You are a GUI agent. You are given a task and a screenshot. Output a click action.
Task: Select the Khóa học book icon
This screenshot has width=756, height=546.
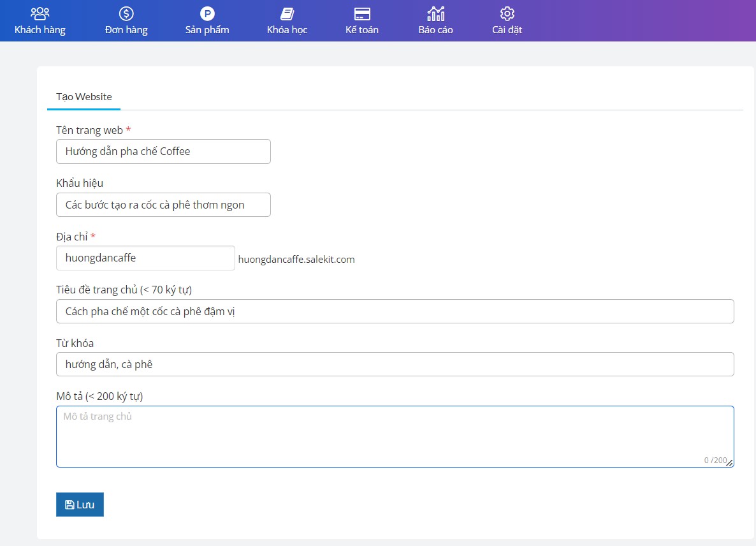click(287, 13)
